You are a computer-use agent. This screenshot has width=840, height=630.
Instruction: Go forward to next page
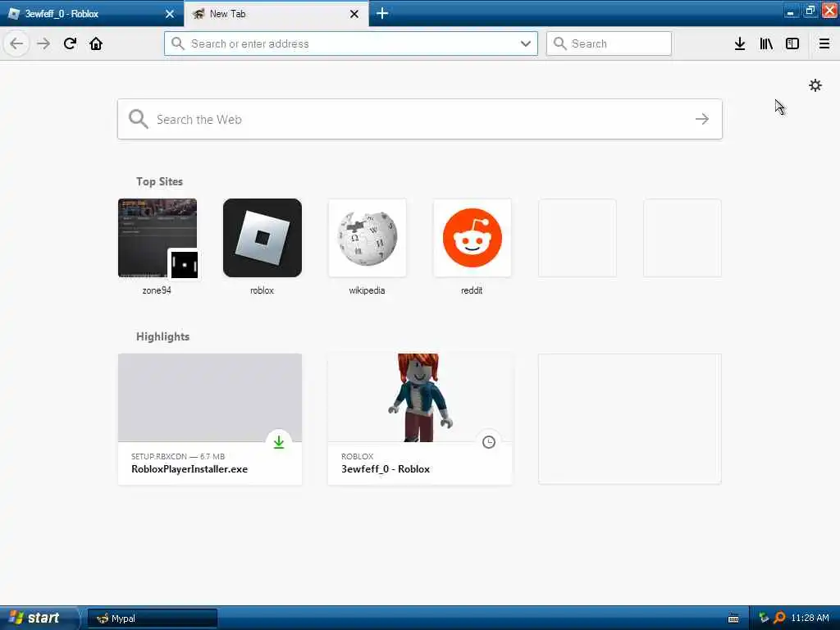coord(43,43)
